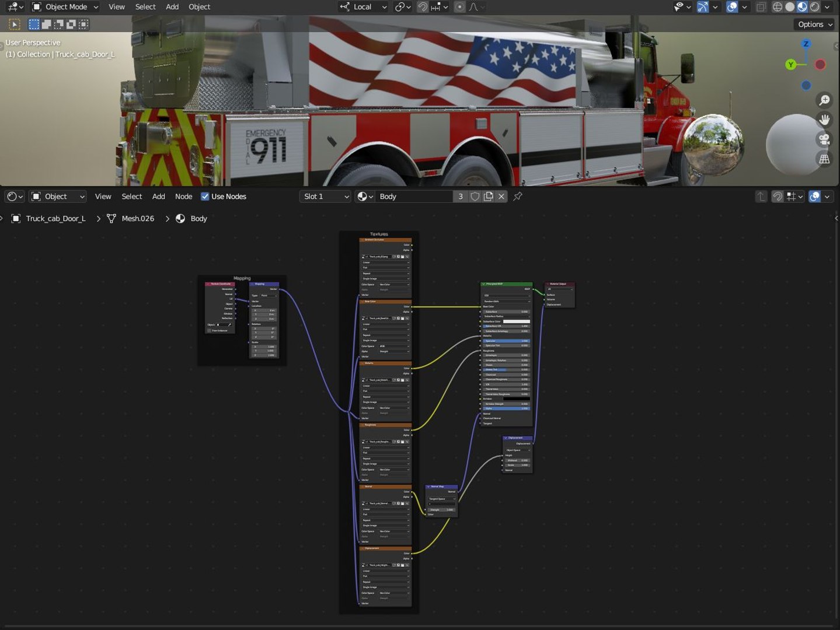Choose the intersect selection mode icon
The width and height of the screenshot is (840, 630).
tap(83, 24)
